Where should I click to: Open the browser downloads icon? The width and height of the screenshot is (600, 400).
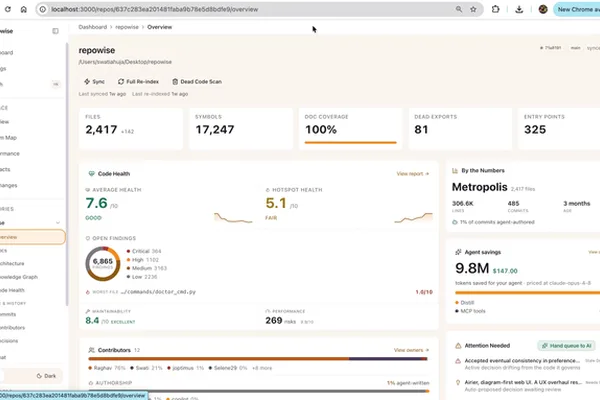tap(519, 9)
